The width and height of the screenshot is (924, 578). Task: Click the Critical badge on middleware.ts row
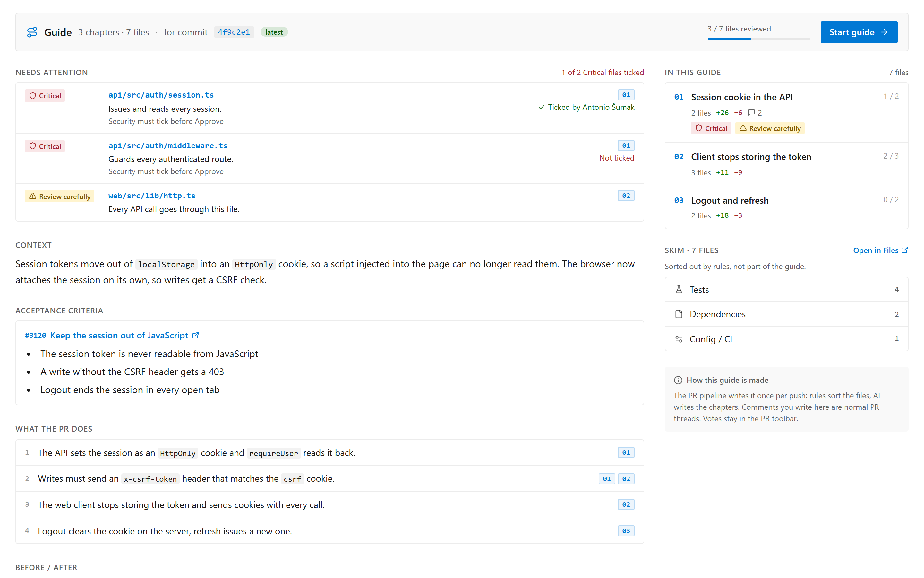point(45,146)
